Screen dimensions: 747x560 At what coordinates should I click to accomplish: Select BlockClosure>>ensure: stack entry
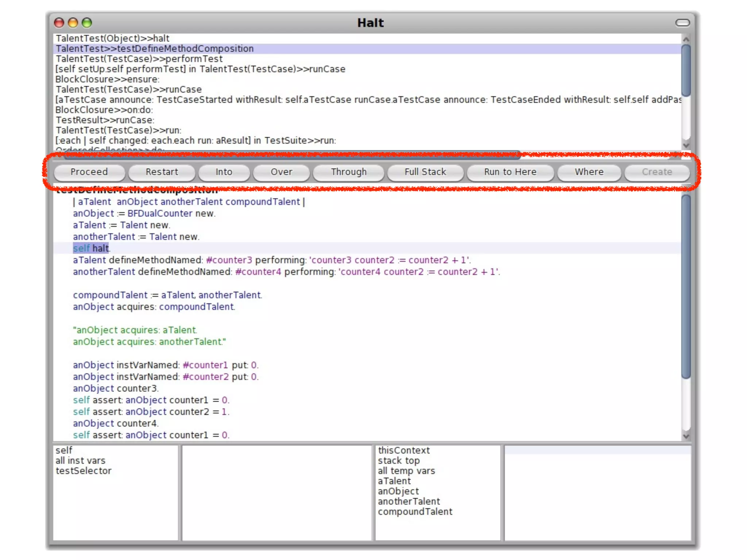click(107, 79)
